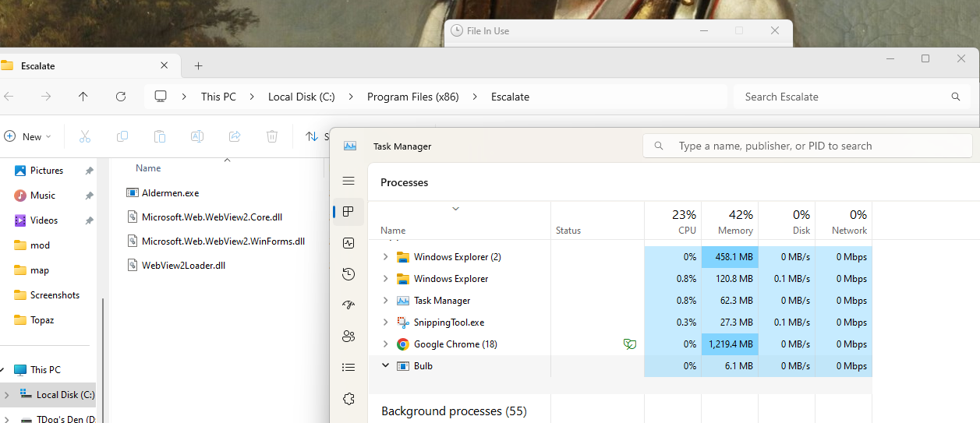The width and height of the screenshot is (980, 423).
Task: Navigate to This PC in address bar
Action: tap(218, 97)
